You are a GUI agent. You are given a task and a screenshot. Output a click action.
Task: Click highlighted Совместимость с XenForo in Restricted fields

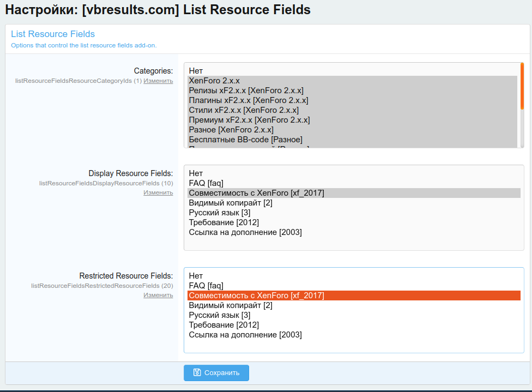click(256, 295)
